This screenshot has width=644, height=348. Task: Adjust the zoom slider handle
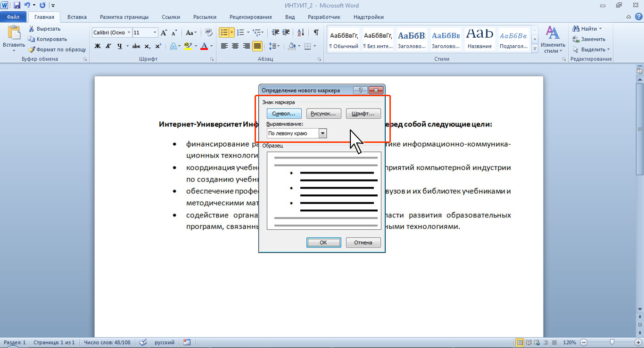coord(612,342)
